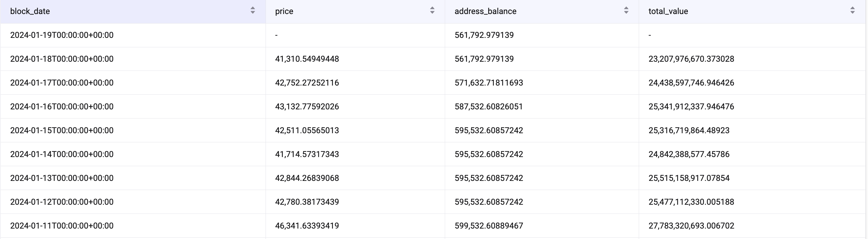Click price value 41,714.57317343
The width and height of the screenshot is (868, 239).
coord(307,154)
